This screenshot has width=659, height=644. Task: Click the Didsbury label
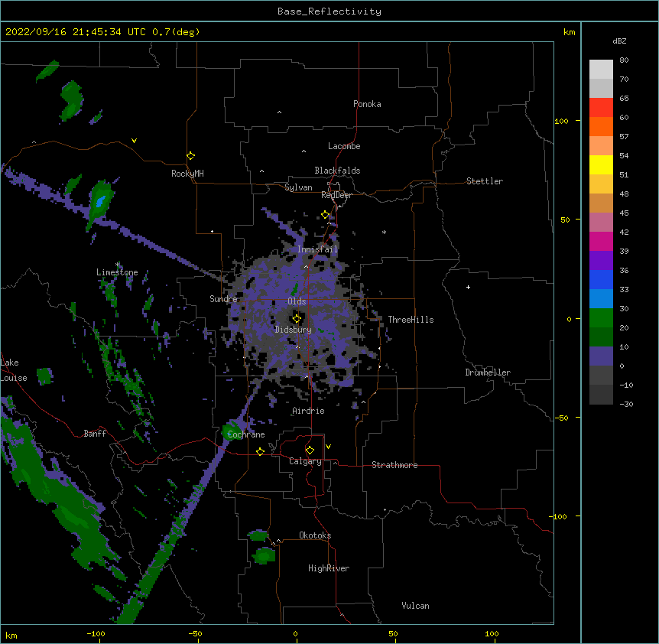pos(294,330)
